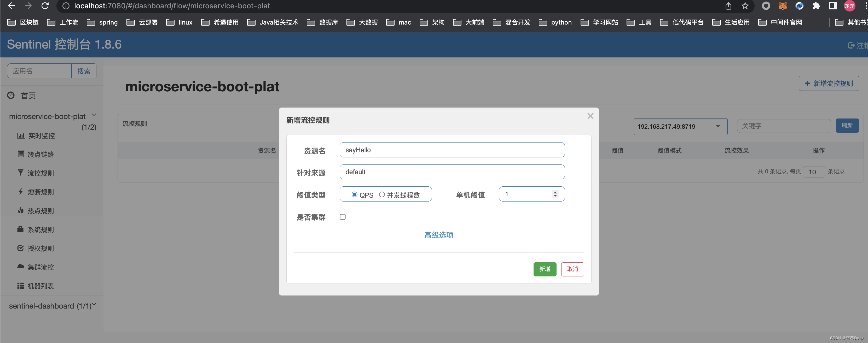Open the 实时监控 menu item
This screenshot has width=868, height=343.
click(x=41, y=136)
